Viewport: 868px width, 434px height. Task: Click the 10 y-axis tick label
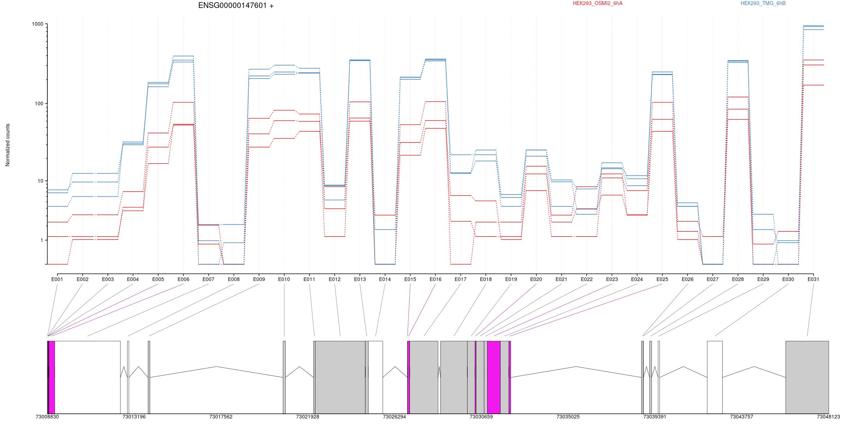(x=40, y=181)
